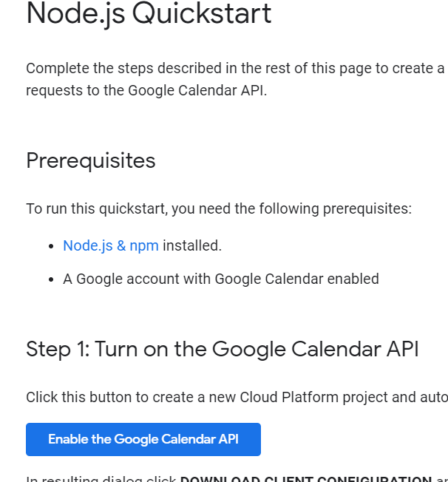Viewport: 448px width, 482px height.
Task: Click the cut-off "In resulting dialog click" text
Action: [101, 479]
